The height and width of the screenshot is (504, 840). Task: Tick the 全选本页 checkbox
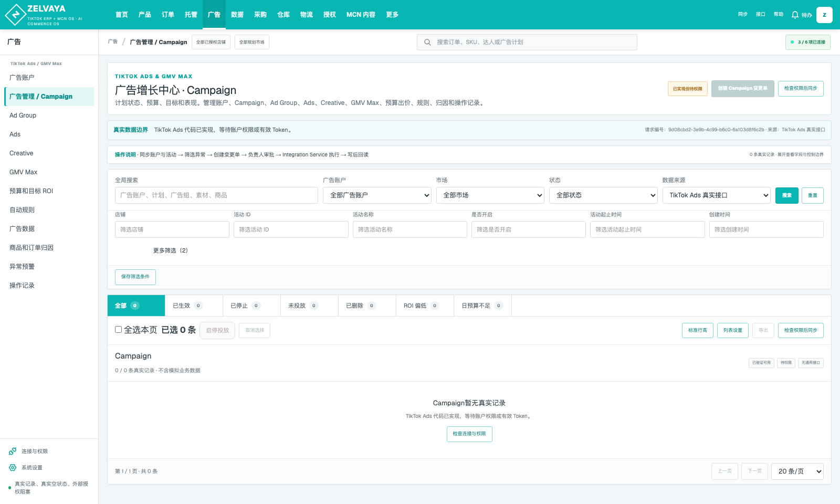[119, 330]
